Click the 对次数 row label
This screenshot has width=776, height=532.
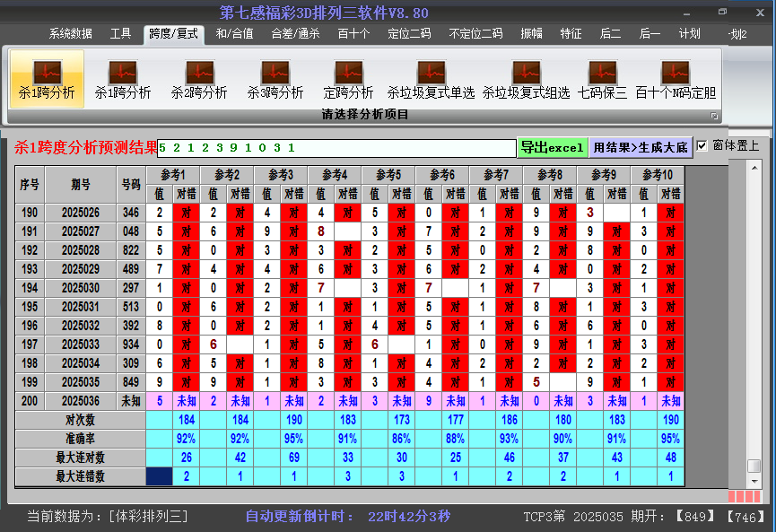[80, 420]
